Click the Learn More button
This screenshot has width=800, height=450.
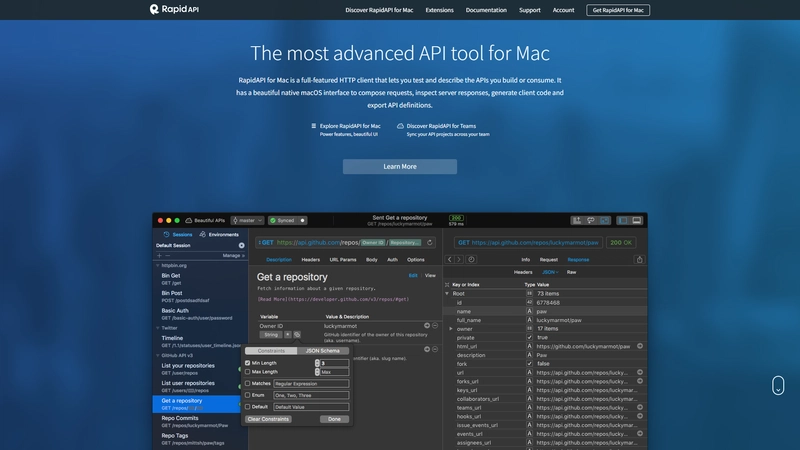click(x=399, y=166)
